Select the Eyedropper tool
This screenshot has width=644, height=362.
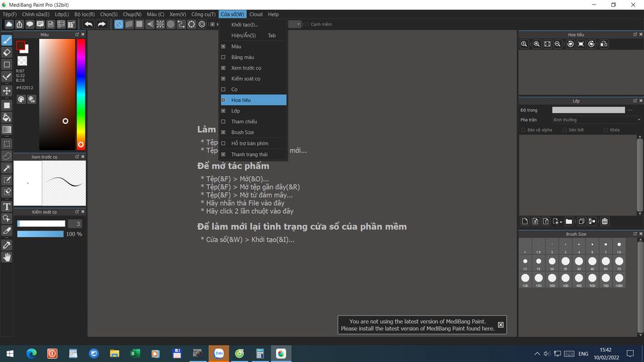pos(7,245)
